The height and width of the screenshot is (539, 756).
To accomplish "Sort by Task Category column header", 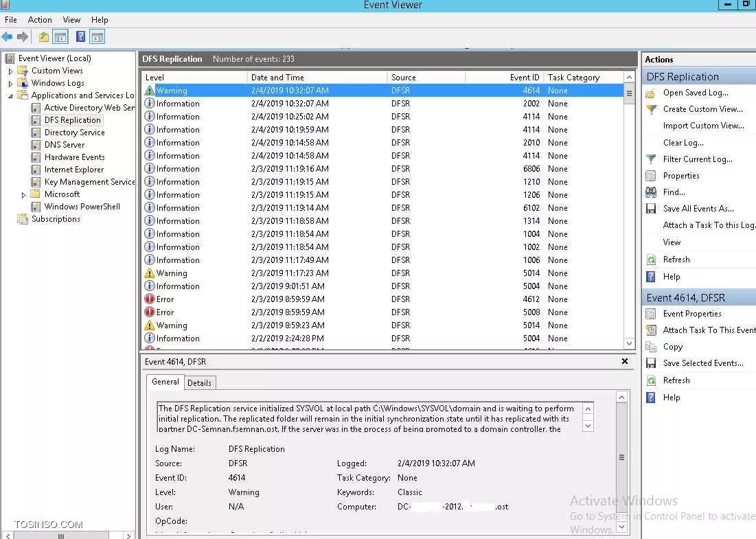I will 584,78.
